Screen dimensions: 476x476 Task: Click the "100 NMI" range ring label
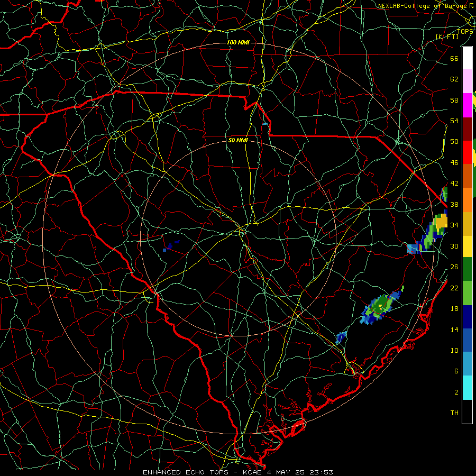point(238,42)
